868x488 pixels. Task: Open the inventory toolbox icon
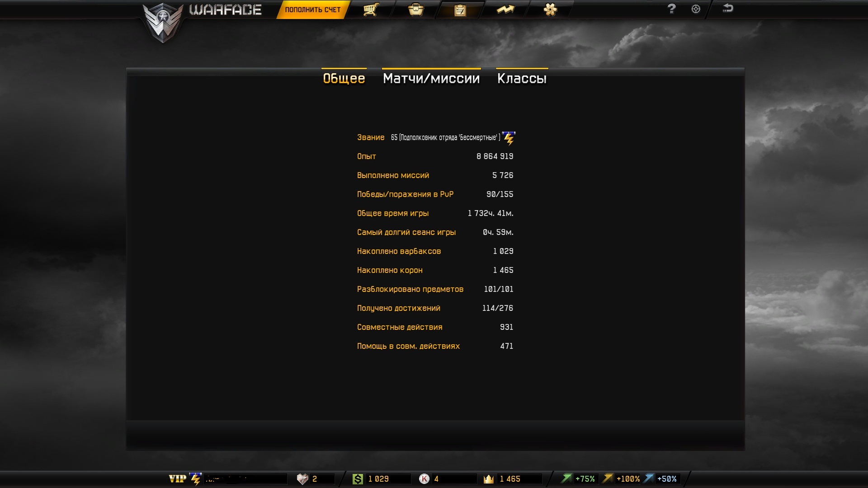point(415,9)
